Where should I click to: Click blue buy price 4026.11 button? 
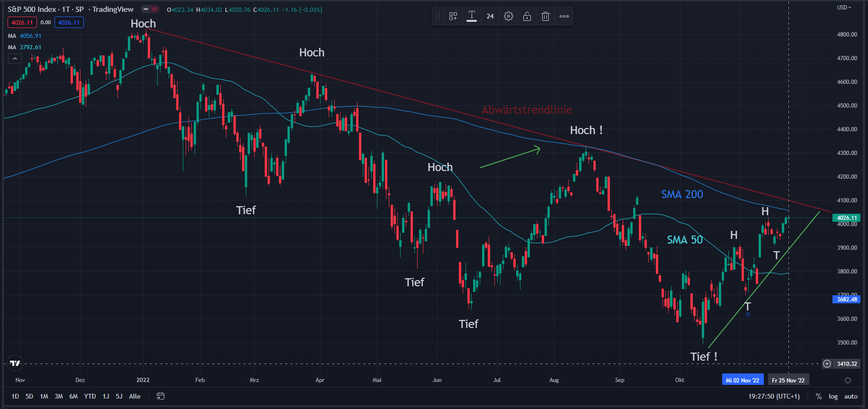(69, 22)
